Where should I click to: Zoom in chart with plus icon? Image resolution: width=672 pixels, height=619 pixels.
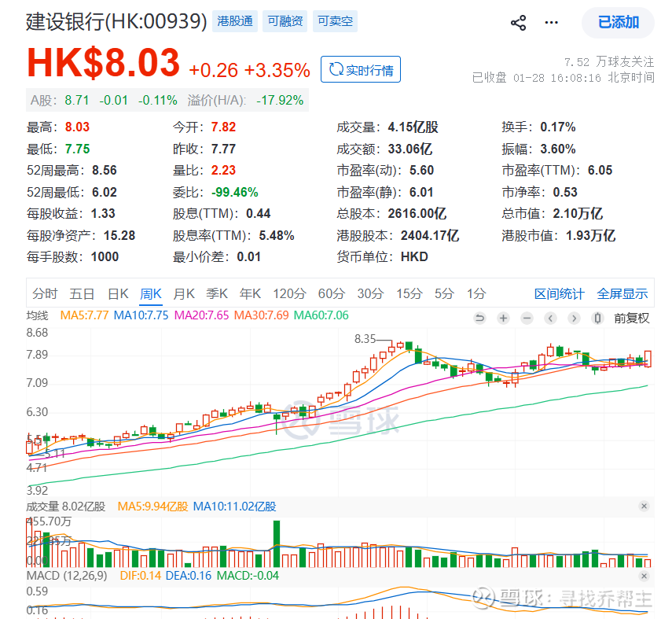tap(504, 319)
